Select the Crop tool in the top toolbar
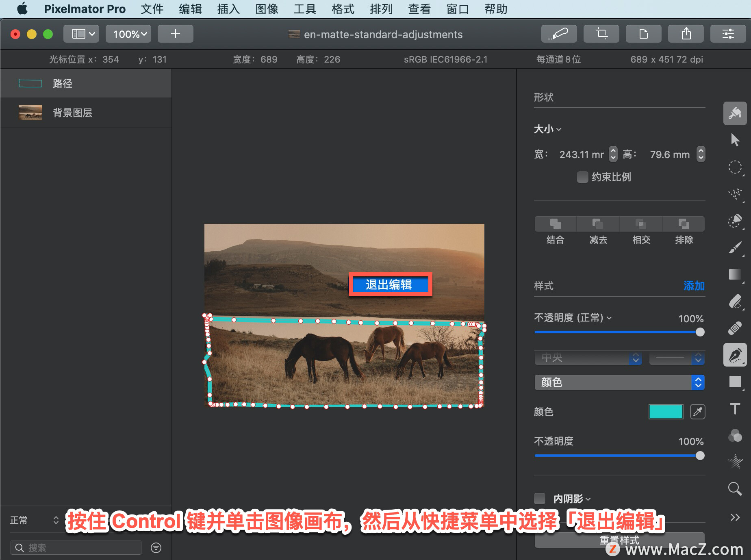This screenshot has width=751, height=560. click(x=601, y=34)
